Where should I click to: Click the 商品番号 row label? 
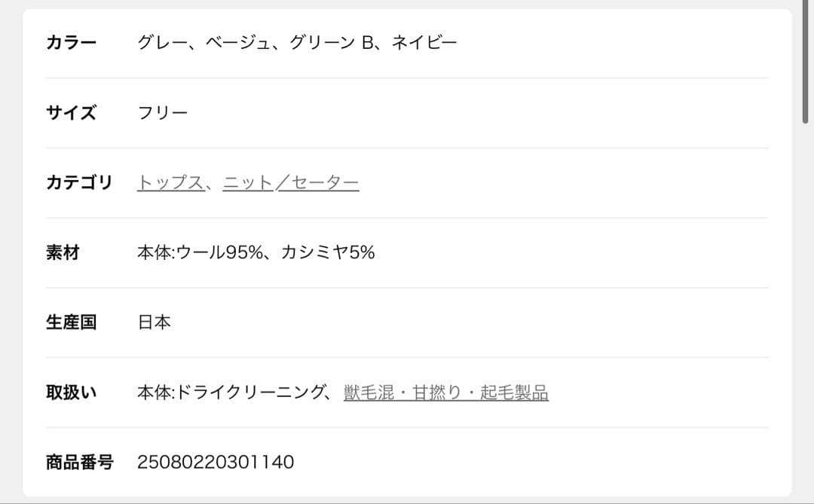pyautogui.click(x=79, y=462)
